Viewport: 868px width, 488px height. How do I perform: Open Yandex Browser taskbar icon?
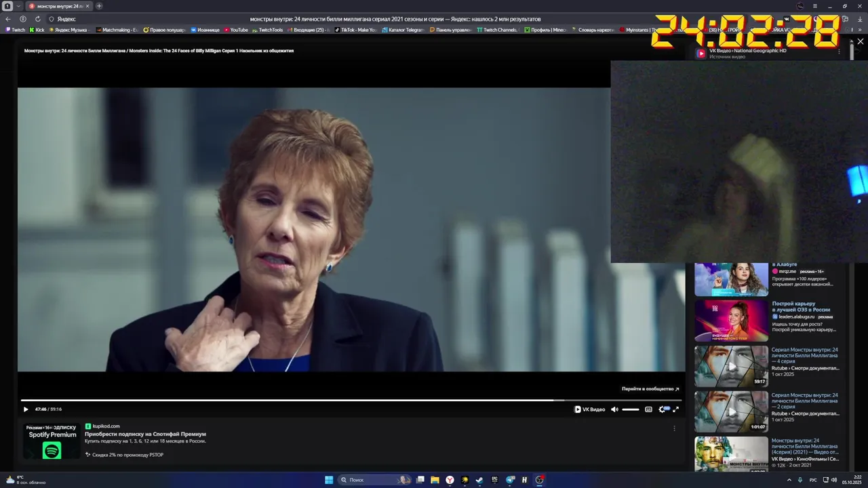tap(450, 480)
